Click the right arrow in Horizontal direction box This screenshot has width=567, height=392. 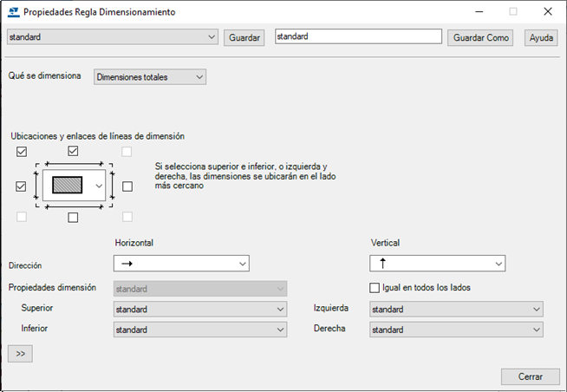tap(127, 263)
